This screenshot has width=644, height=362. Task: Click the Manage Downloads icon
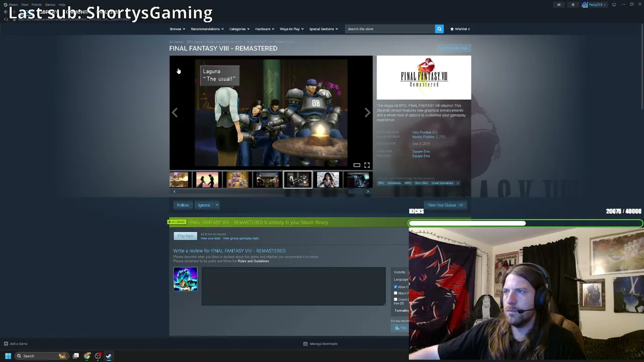305,344
